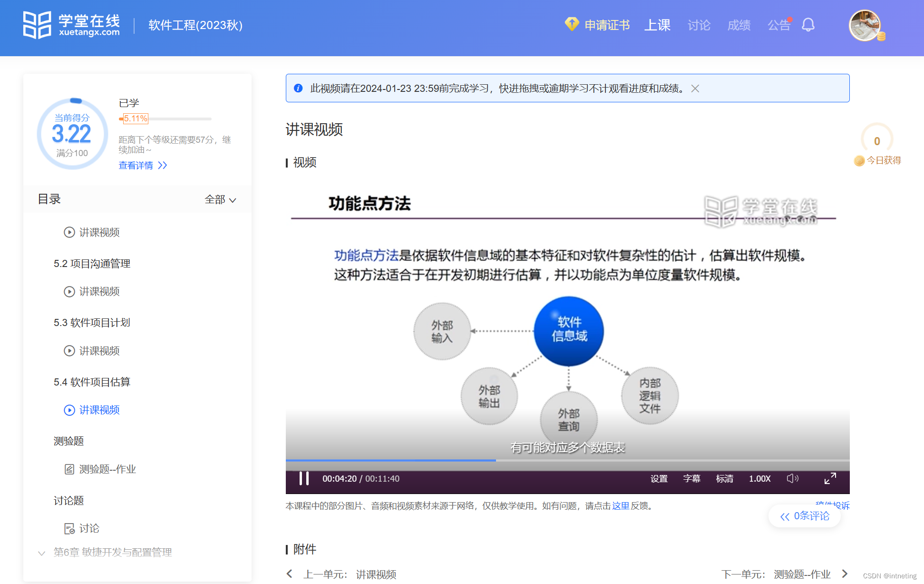This screenshot has width=924, height=584.
Task: Switch to the 讨论 tab
Action: (x=699, y=25)
